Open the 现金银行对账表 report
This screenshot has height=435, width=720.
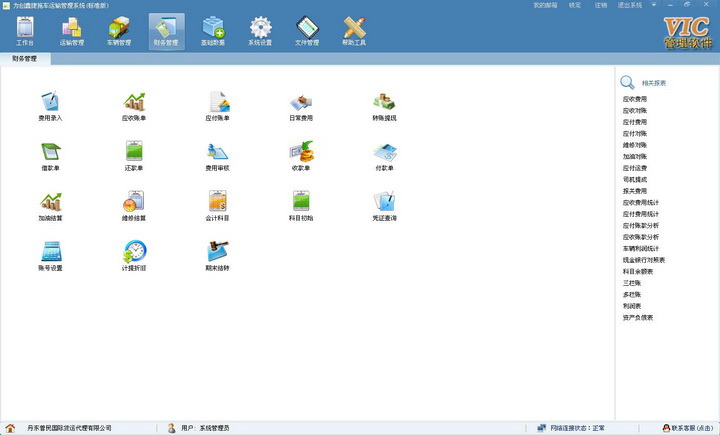point(644,260)
